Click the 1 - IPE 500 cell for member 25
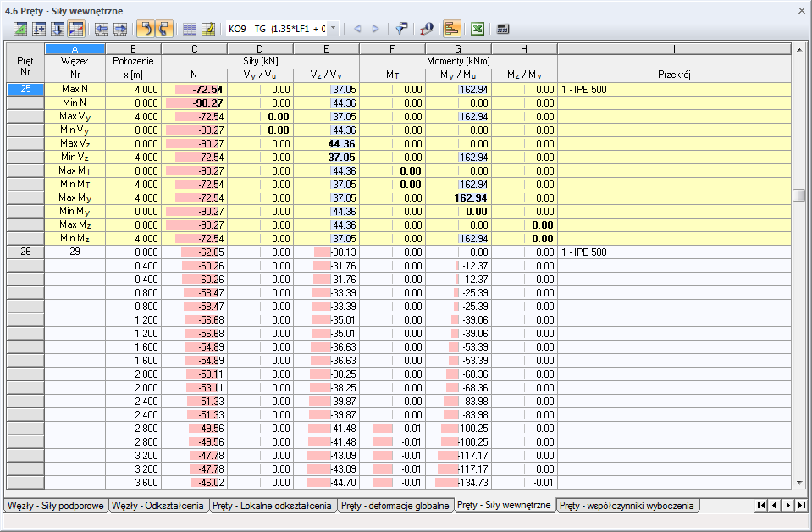 click(674, 89)
